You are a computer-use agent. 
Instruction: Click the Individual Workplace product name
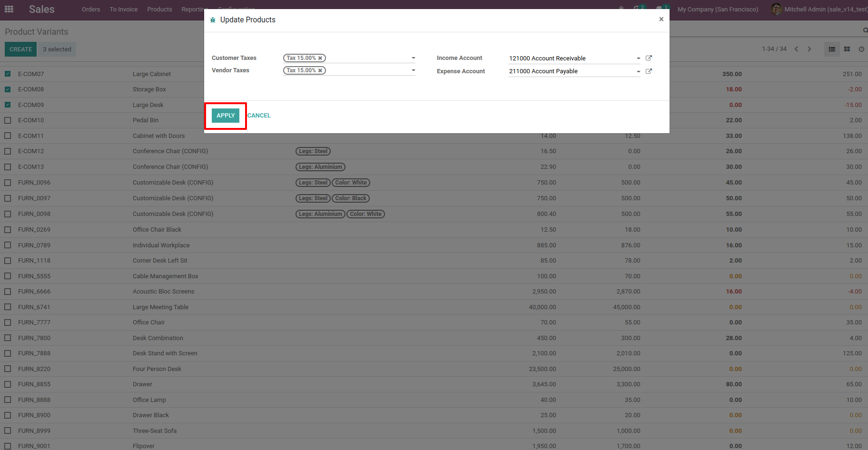coord(161,245)
